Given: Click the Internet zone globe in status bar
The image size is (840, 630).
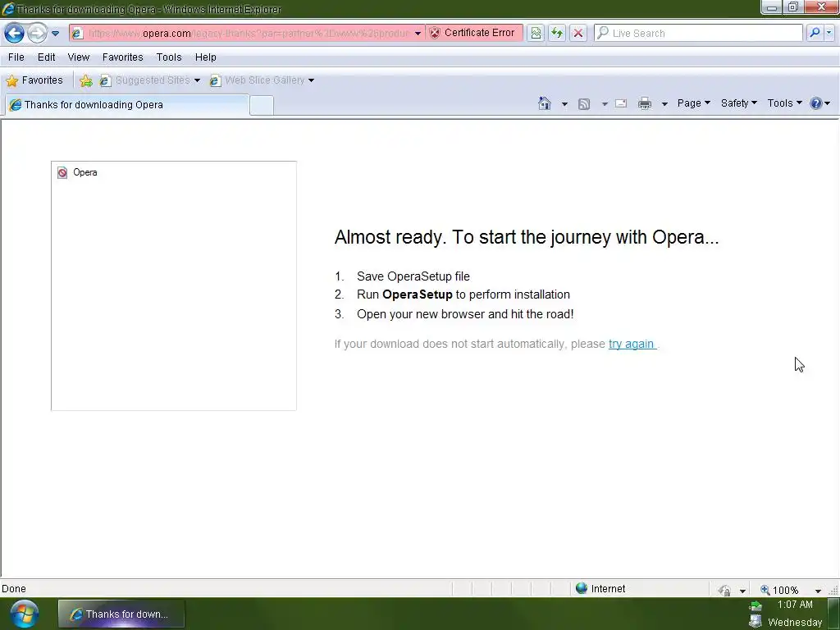Looking at the screenshot, I should point(582,588).
